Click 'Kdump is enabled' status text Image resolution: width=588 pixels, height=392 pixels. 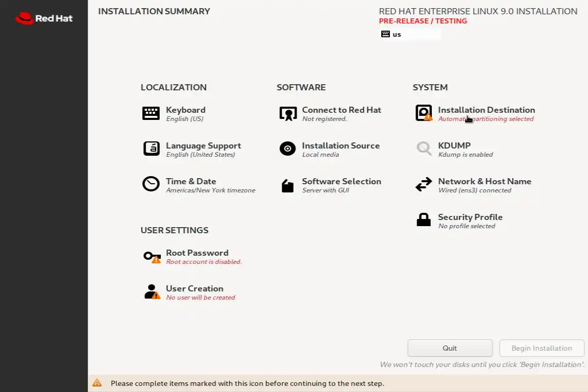(465, 155)
